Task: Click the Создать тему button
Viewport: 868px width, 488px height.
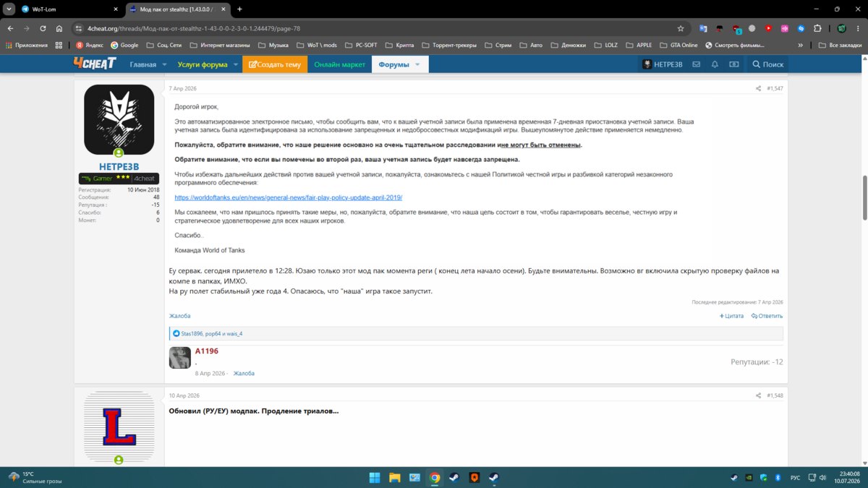Action: (x=275, y=64)
